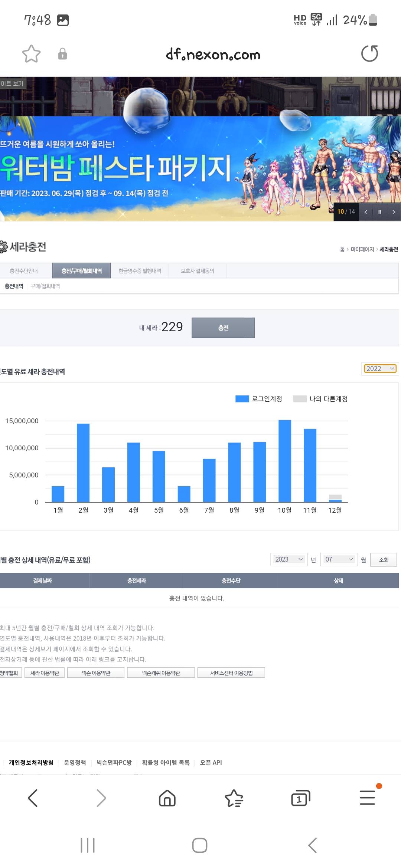The height and width of the screenshot is (868, 401).
Task: Open 넥슨캐쉬 이용약관 link
Action: coord(161,673)
